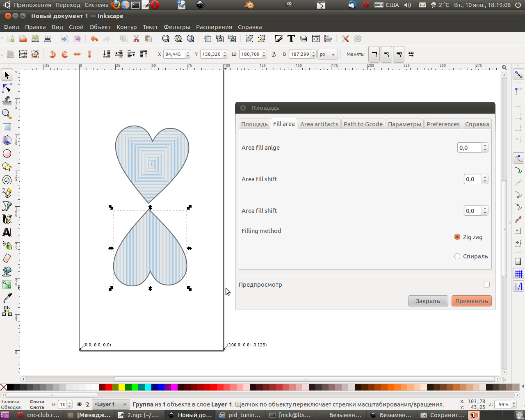Select the Node editing tool
The image size is (525, 420).
(7, 88)
